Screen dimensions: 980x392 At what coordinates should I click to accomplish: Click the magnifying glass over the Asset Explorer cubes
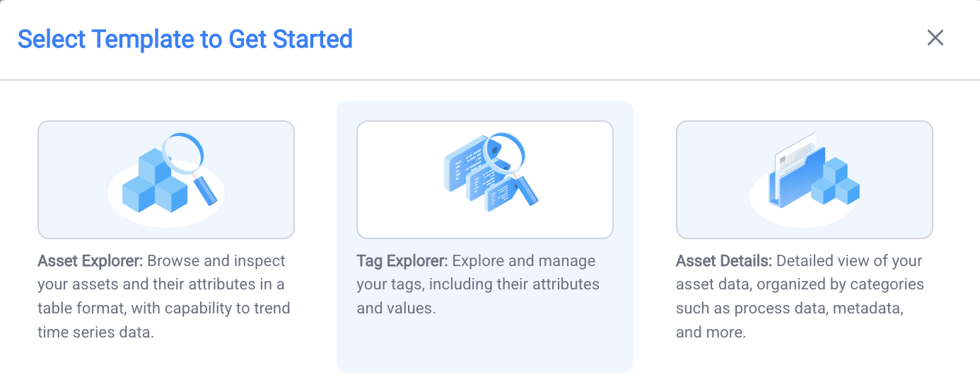(x=182, y=151)
